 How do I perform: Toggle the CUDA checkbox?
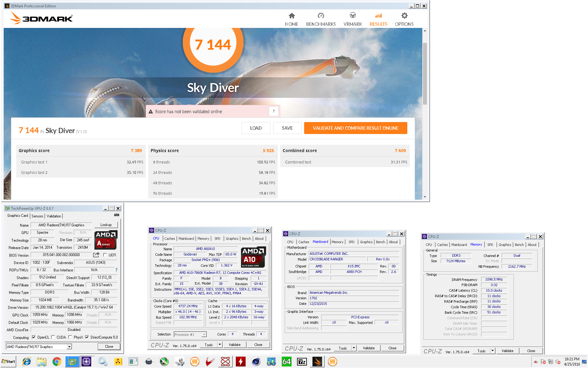[x=53, y=337]
